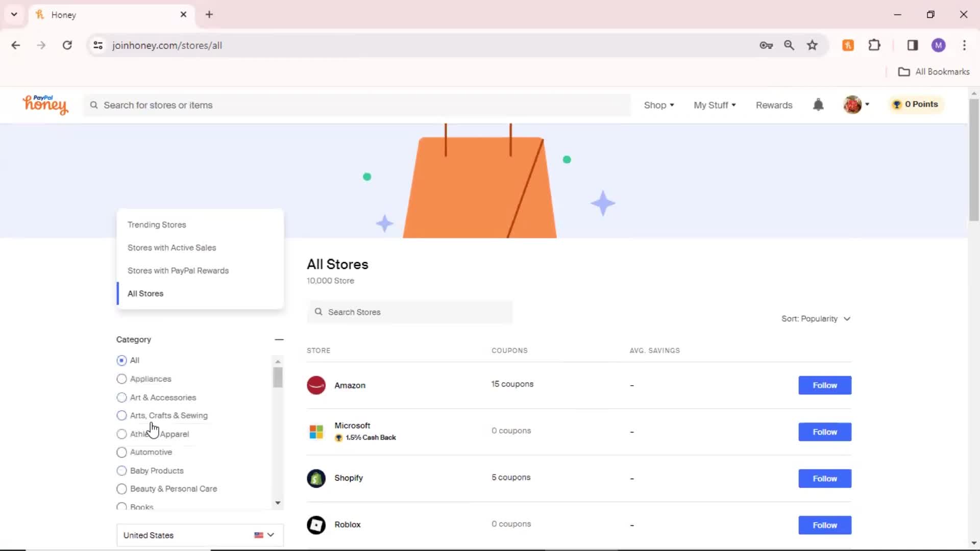The height and width of the screenshot is (551, 980).
Task: Follow the Microsoft store
Action: click(x=824, y=432)
